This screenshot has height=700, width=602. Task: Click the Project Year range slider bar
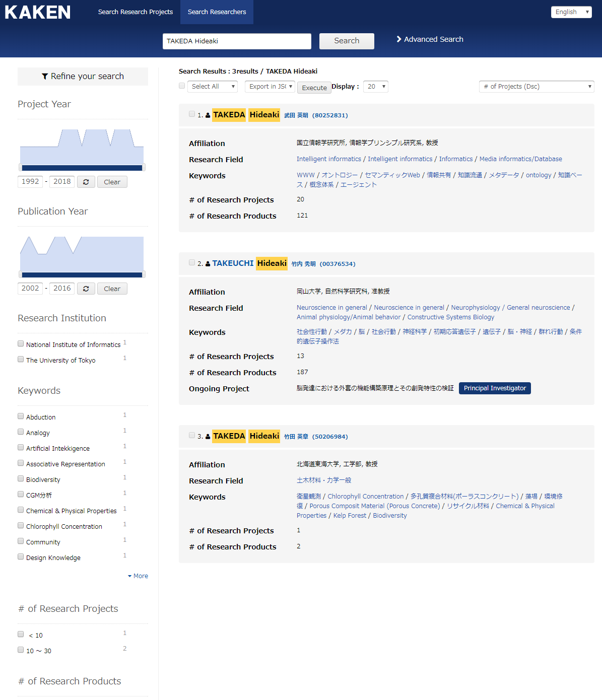point(82,168)
